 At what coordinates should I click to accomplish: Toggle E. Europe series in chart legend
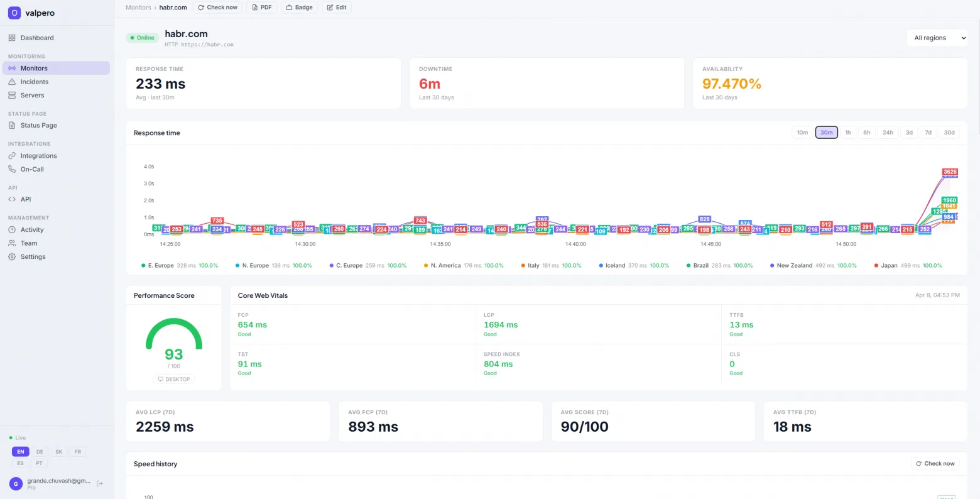pos(180,266)
